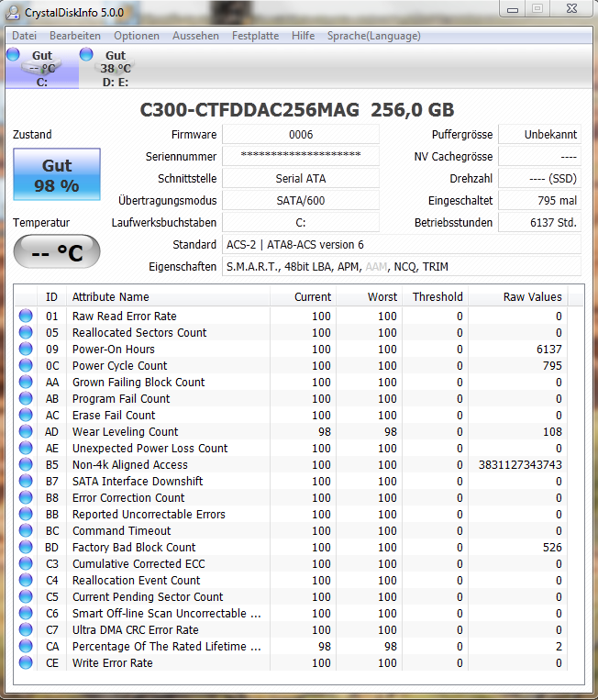598x700 pixels.
Task: Click status orb of SATA Interface Downshift
Action: coord(26,481)
